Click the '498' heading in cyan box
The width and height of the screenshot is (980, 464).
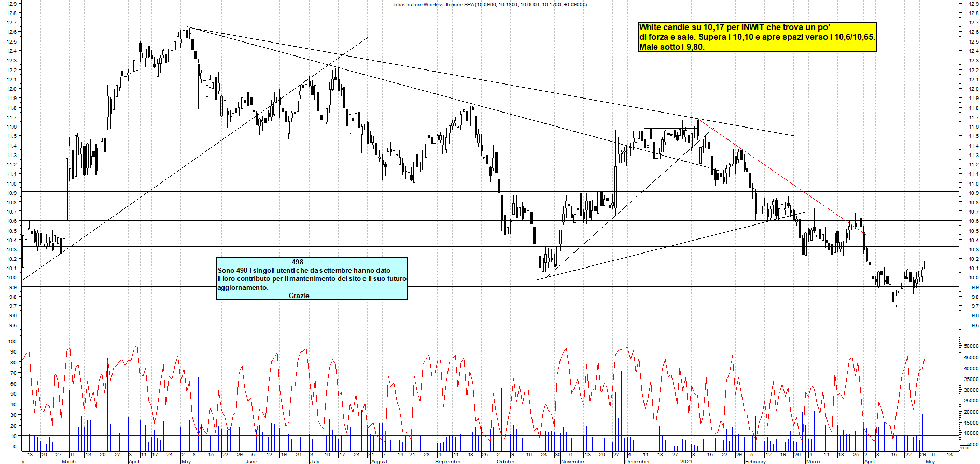297,262
